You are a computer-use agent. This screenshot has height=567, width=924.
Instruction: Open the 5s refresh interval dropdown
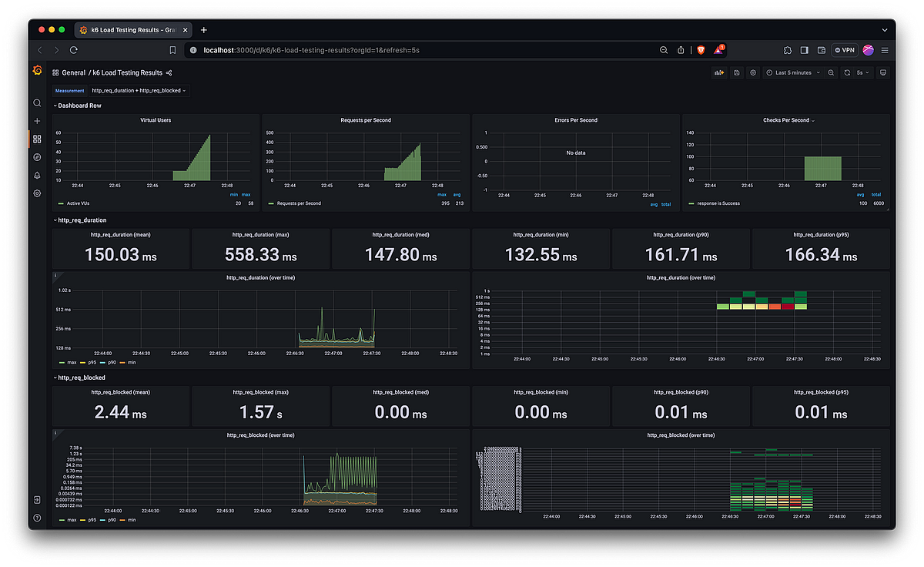(x=863, y=72)
